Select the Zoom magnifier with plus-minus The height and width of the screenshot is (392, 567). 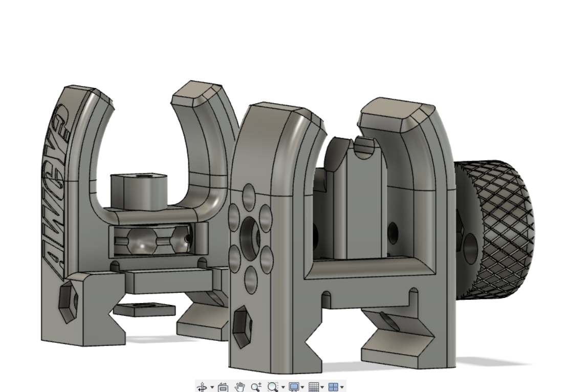coord(255,387)
